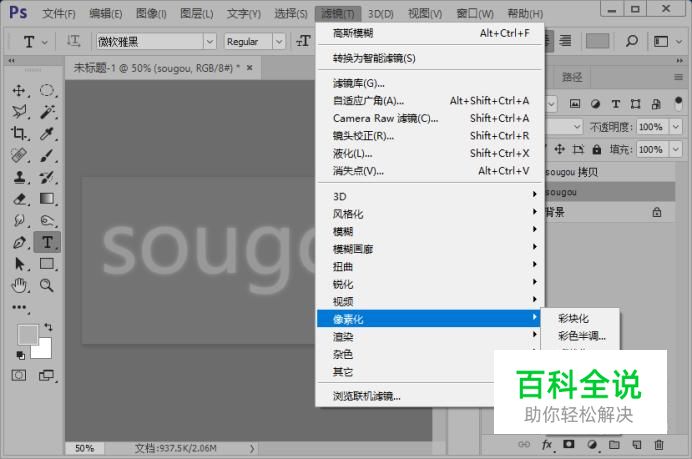Select the Path Selection tool
The height and width of the screenshot is (459, 692).
19,263
